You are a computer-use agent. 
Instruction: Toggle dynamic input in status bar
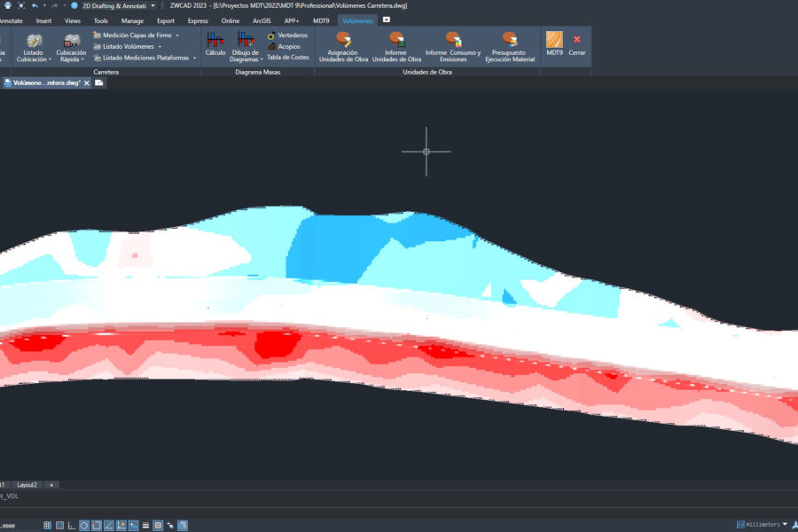[x=133, y=526]
